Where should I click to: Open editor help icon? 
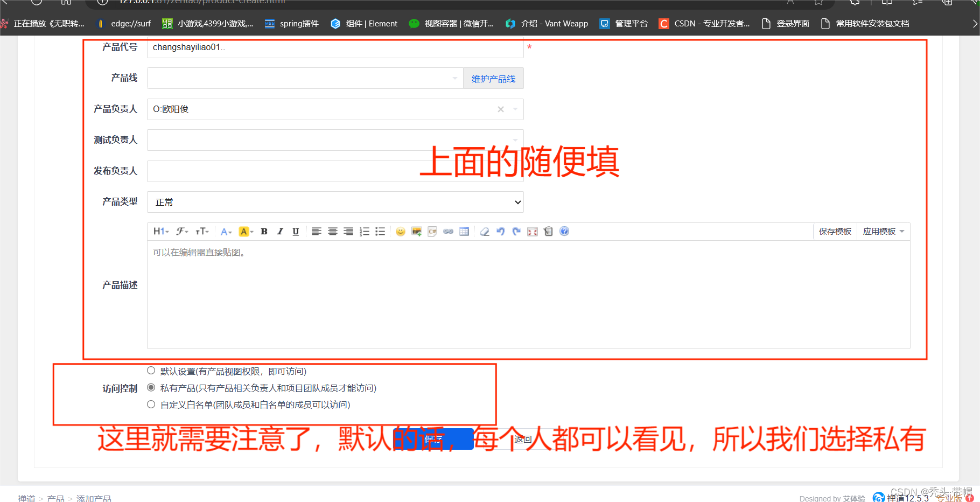(564, 231)
